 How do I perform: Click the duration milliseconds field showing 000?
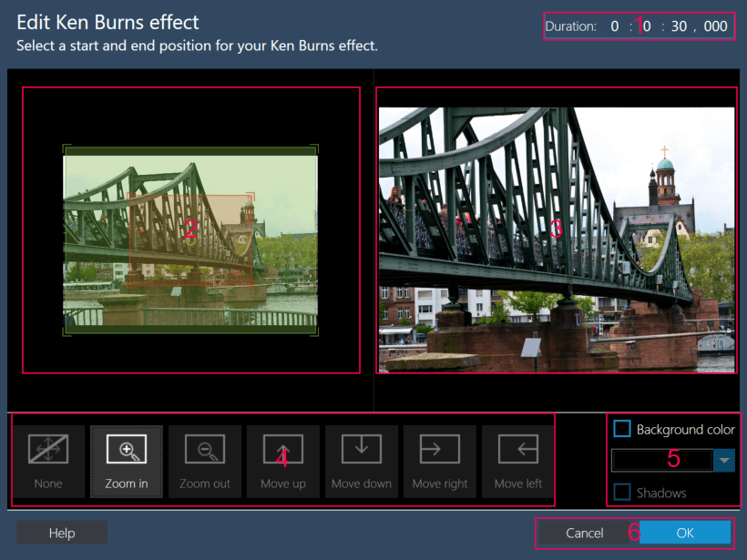click(715, 26)
